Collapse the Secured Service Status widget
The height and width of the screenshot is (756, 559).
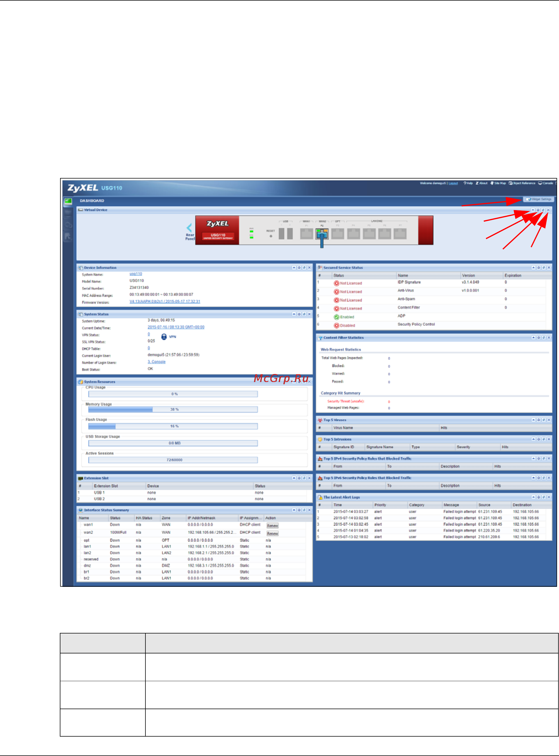point(533,268)
